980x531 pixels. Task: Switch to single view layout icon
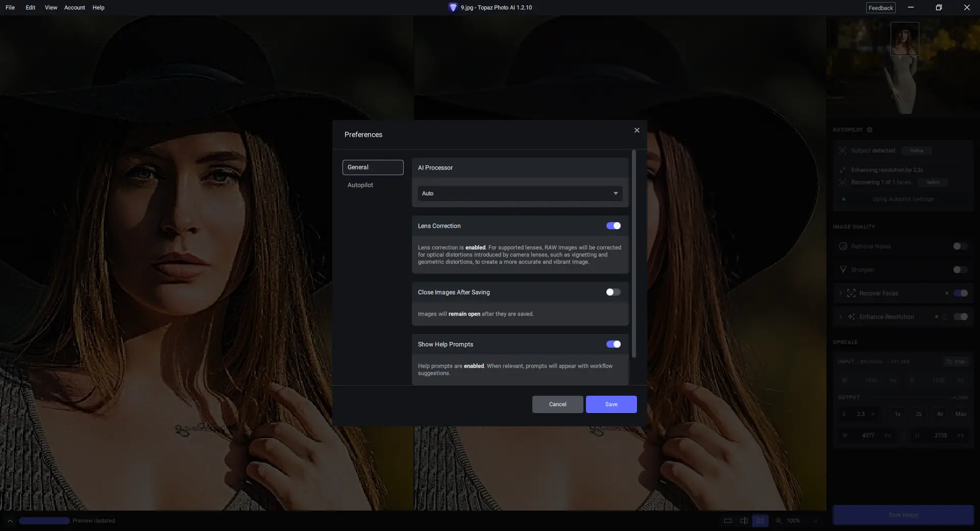coord(728,521)
